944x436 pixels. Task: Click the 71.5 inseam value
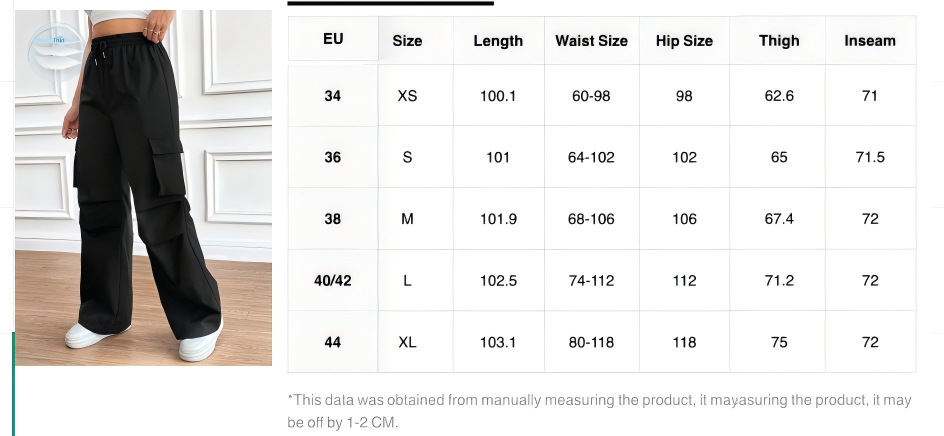coord(870,157)
